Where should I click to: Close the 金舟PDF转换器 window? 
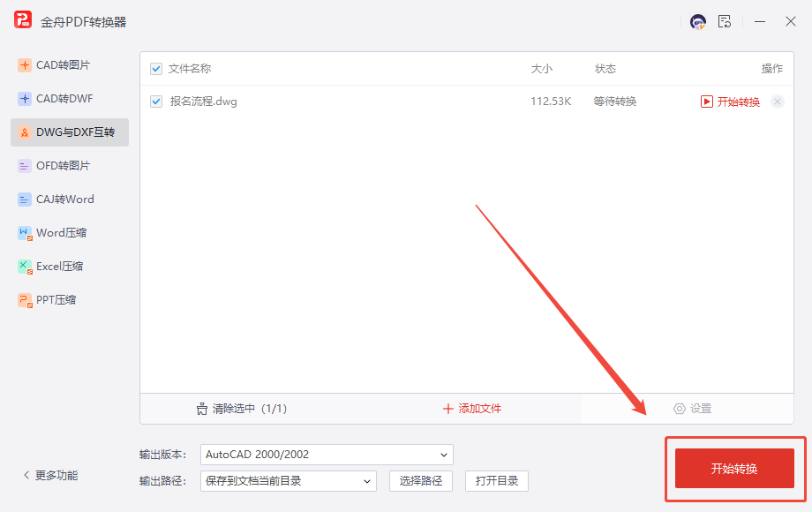790,22
